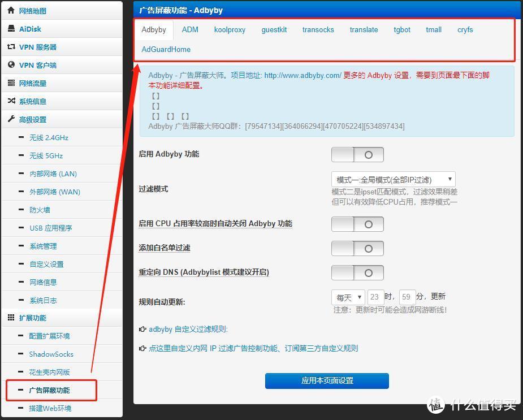Image resolution: width=523 pixels, height=420 pixels.
Task: Click the shuffle icon beside 系统信息
Action: (x=11, y=101)
